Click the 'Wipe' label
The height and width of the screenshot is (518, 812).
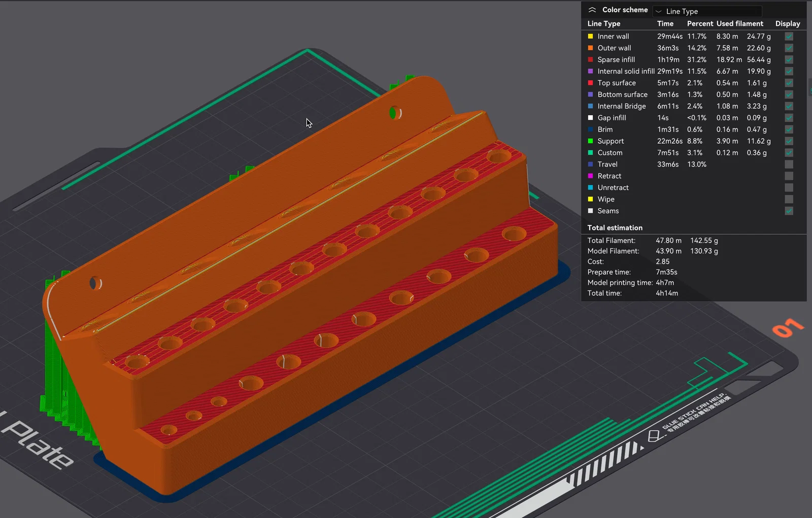[606, 200]
